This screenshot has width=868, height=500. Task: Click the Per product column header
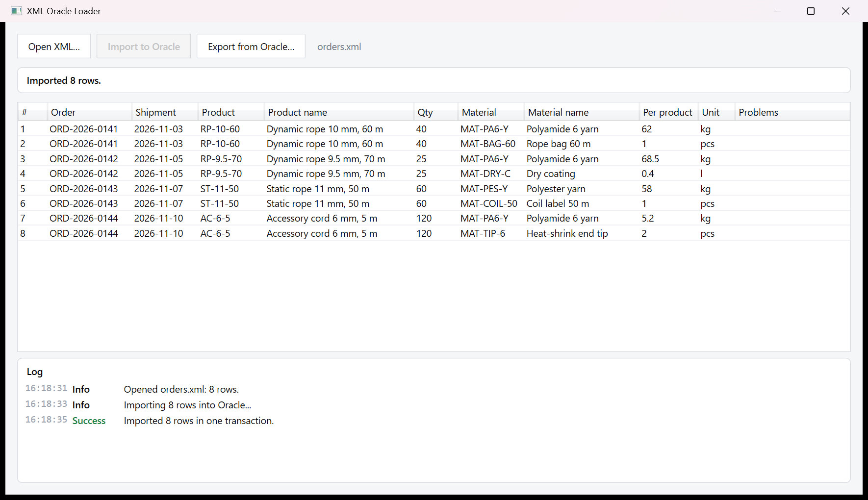[x=668, y=112]
